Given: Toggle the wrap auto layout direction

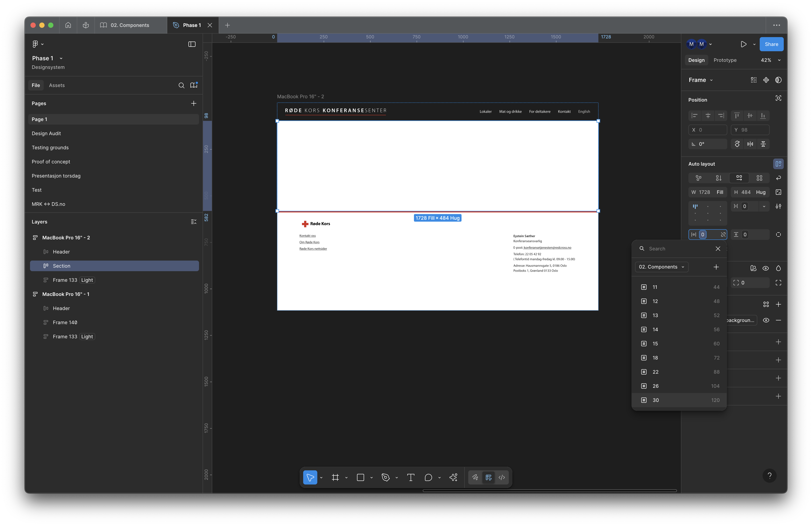Looking at the screenshot, I should (778, 178).
